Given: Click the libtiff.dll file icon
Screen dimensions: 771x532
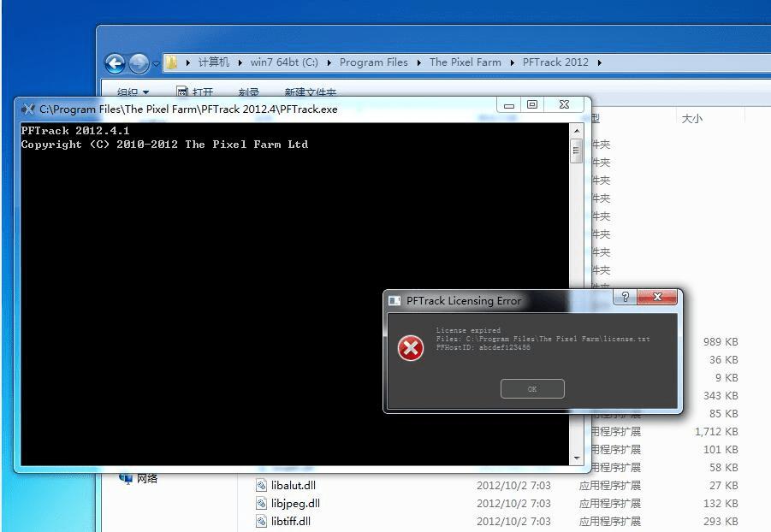Looking at the screenshot, I should [261, 521].
